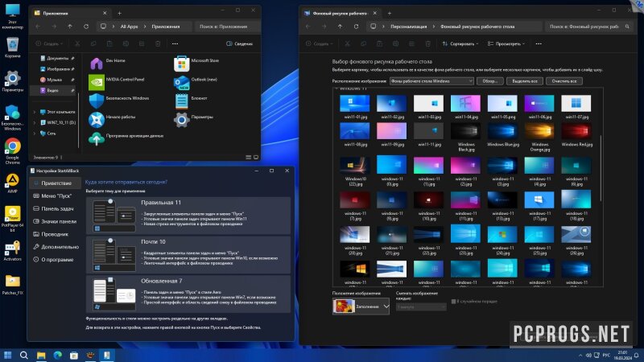
Task: Expand Этот компьютер tree node
Action: pos(35,112)
